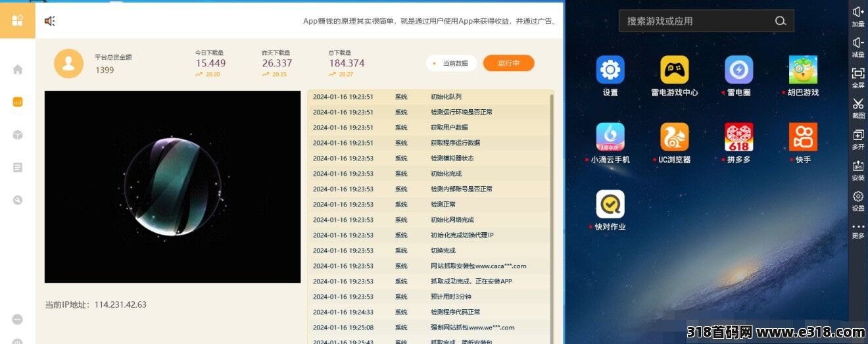The image size is (868, 344).
Task: Switch the emulator to 全屏 fullscreen
Action: [858, 78]
